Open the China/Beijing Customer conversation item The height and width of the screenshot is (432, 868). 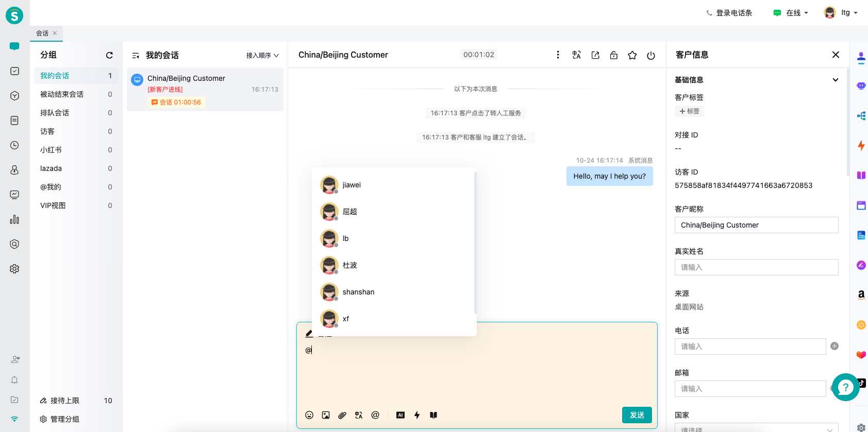pyautogui.click(x=205, y=90)
